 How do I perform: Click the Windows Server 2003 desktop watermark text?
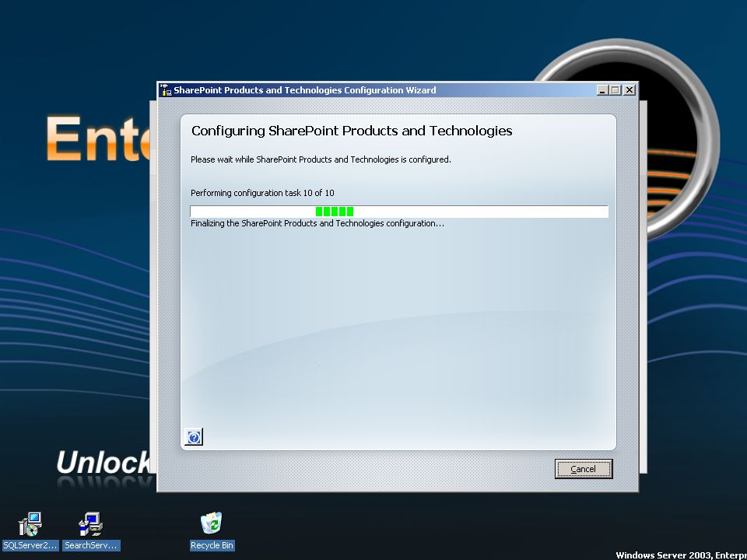[682, 555]
